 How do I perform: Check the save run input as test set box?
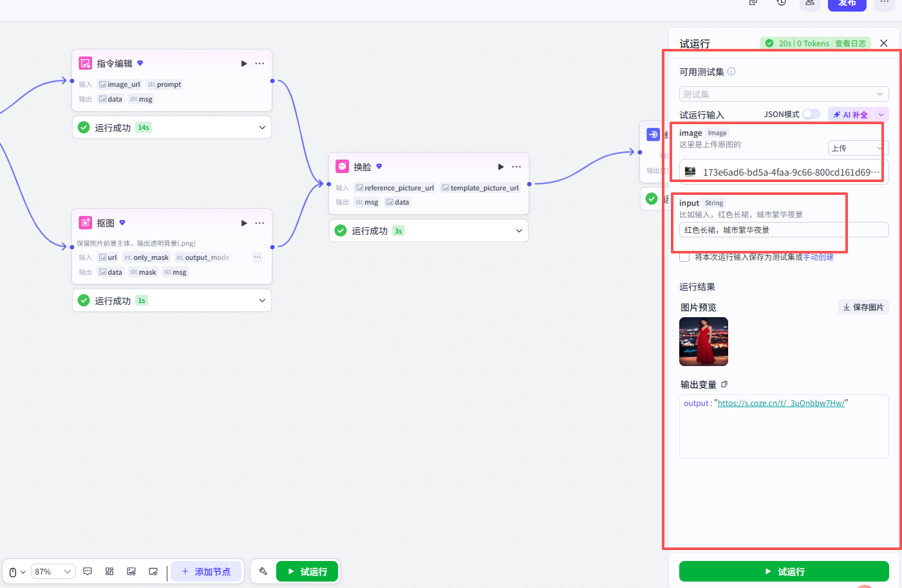click(684, 257)
